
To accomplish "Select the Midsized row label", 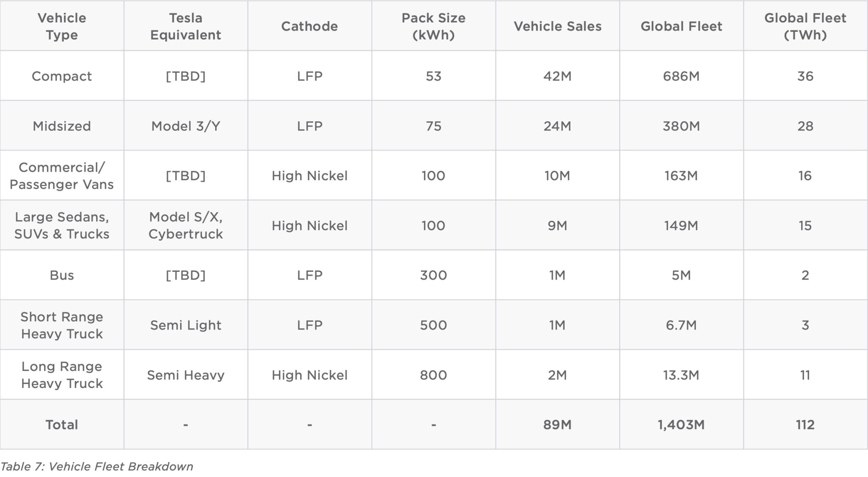I will [x=62, y=126].
